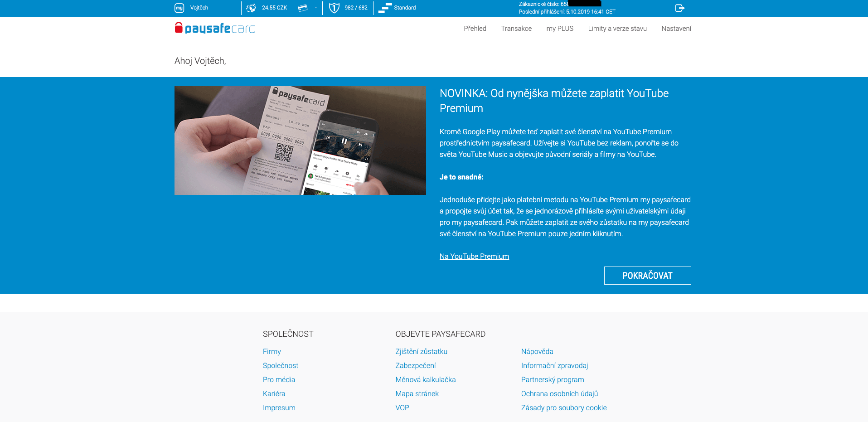Open Partnerský program link

coord(553,380)
